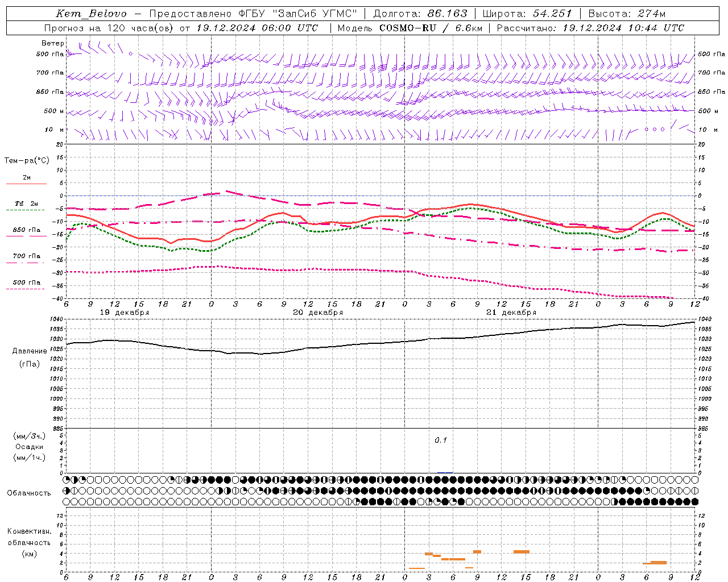This screenshot has height=582, width=728.
Task: Click the 'Конвективн.' convective cloud label
Action: point(30,531)
